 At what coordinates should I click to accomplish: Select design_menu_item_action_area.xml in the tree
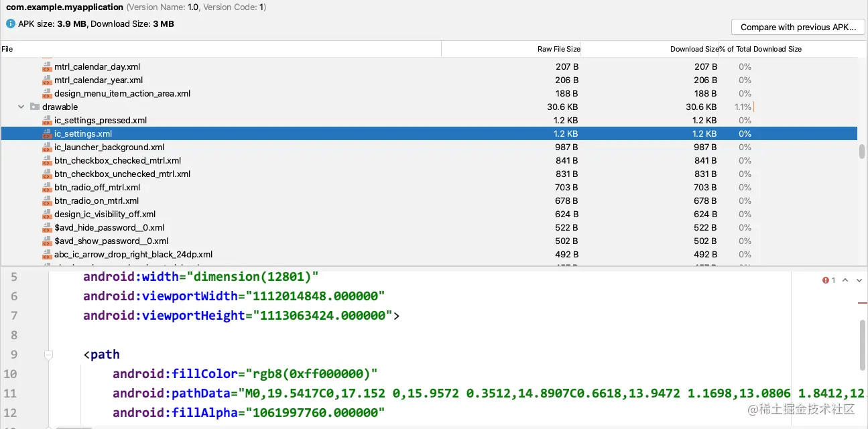click(x=122, y=93)
